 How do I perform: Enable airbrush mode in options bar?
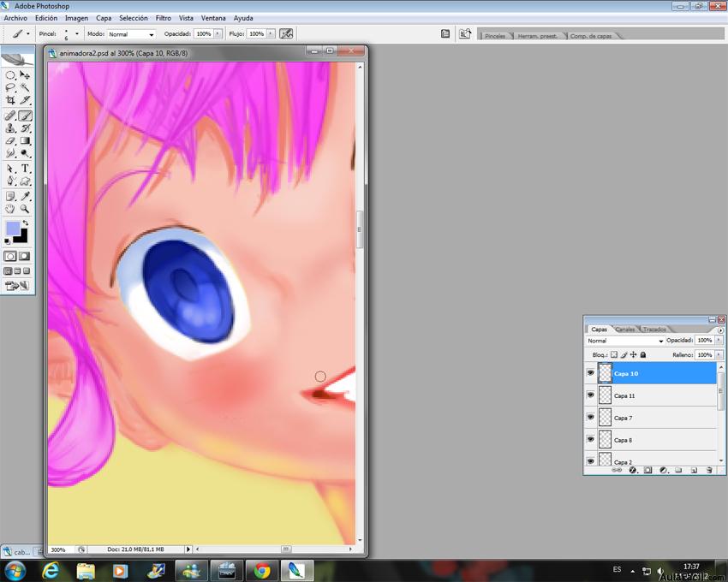[x=286, y=33]
